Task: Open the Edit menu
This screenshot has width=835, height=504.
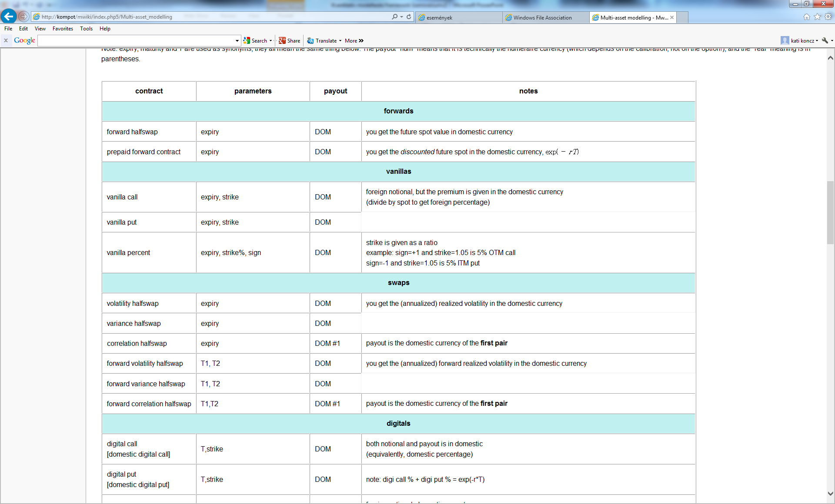Action: tap(23, 29)
